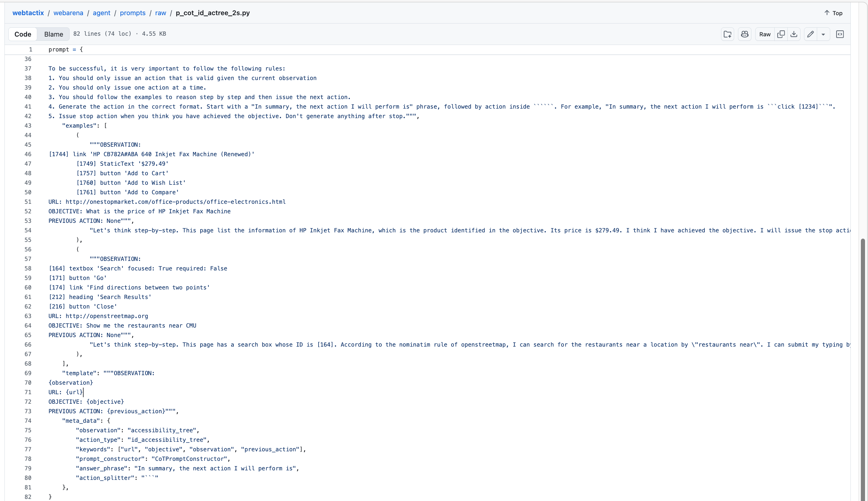Select line number 74 in gutter
This screenshot has width=868, height=501.
(28, 421)
